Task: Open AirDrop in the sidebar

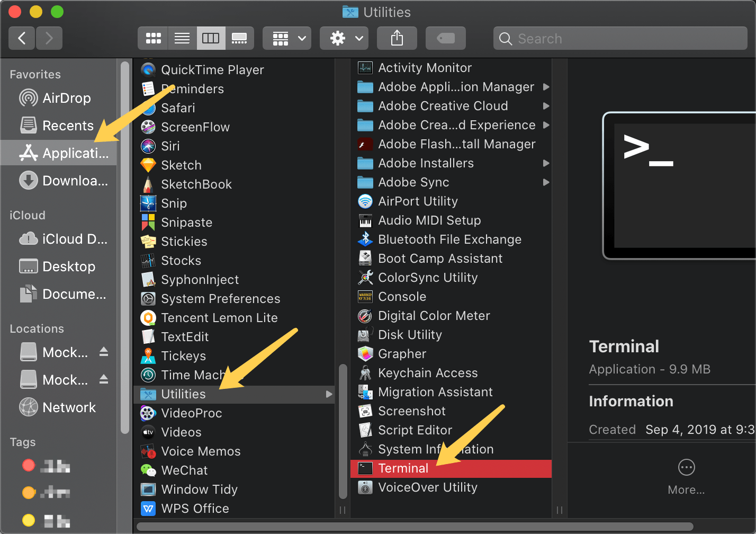Action: point(58,98)
